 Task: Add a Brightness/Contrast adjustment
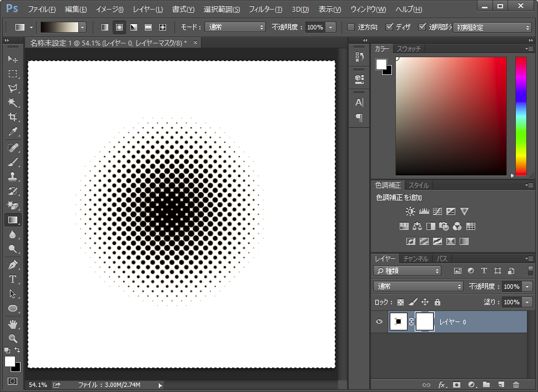point(410,212)
